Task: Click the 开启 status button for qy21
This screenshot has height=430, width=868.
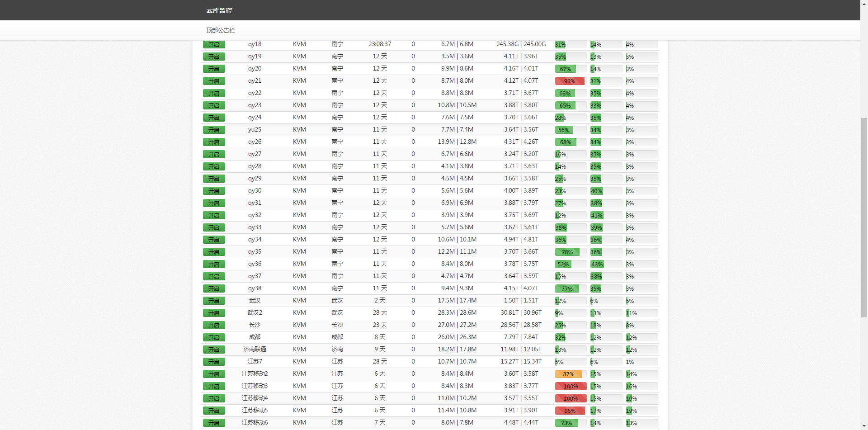Action: point(214,81)
